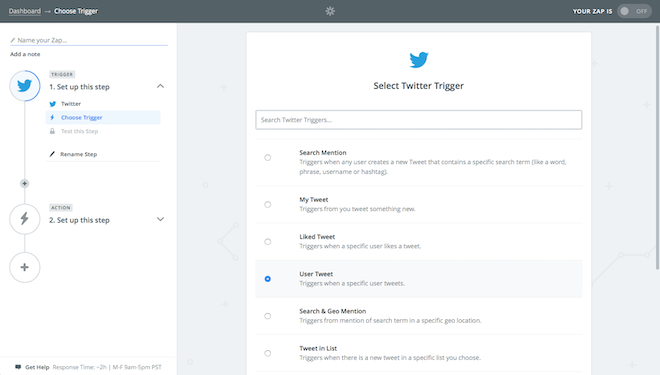Add a new step with the large plus circle

click(25, 267)
